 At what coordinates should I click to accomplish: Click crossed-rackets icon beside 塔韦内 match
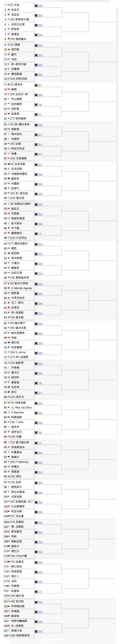[36, 85]
